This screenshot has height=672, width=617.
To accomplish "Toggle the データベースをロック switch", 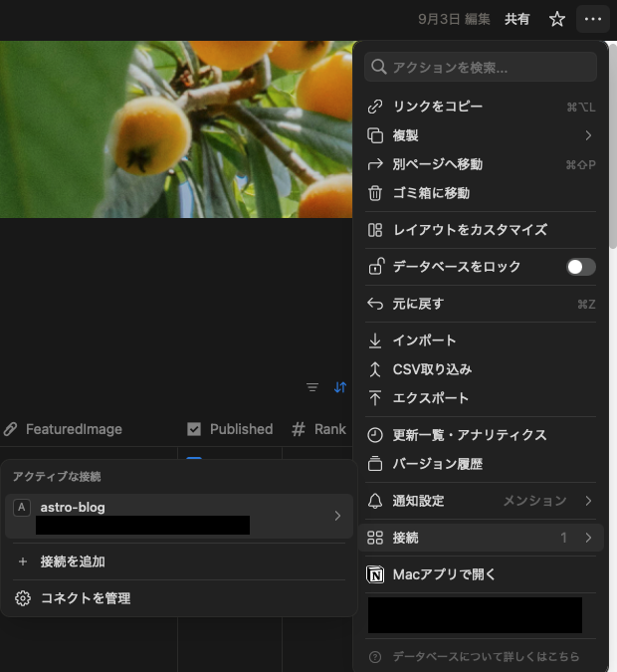I will 580,267.
